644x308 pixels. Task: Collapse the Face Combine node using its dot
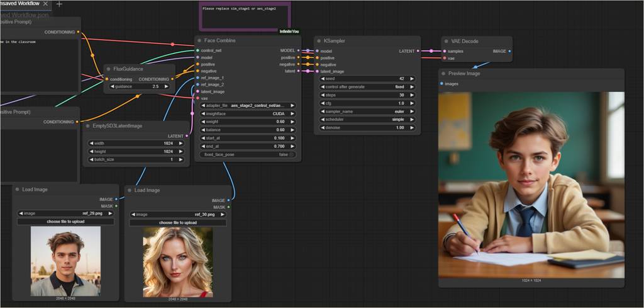click(199, 40)
